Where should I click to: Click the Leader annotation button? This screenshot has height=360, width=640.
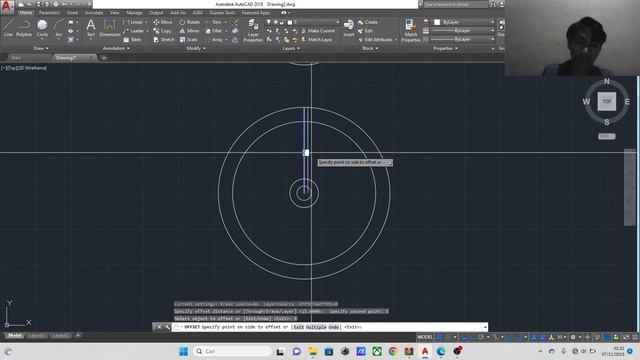click(134, 31)
